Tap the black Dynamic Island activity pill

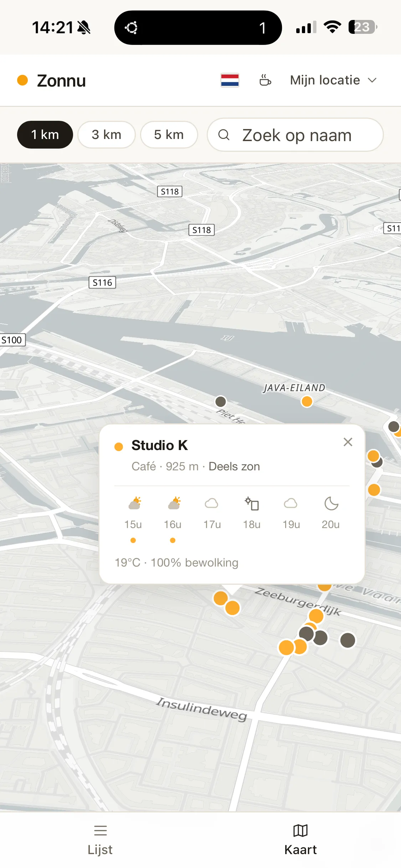(198, 28)
